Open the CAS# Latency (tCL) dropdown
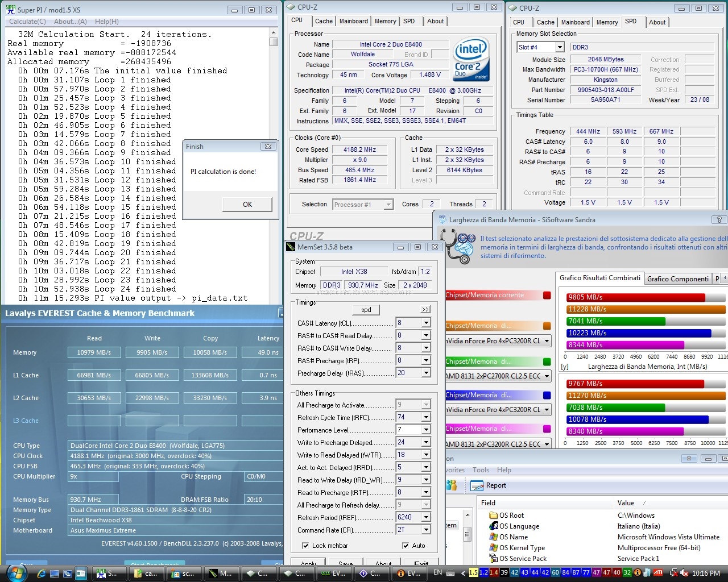The width and height of the screenshot is (728, 582). tap(425, 323)
